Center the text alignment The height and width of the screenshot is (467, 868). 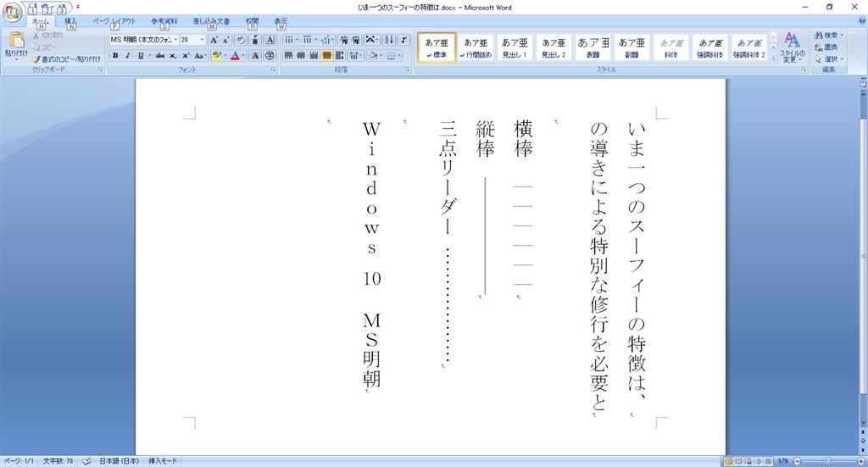[301, 55]
